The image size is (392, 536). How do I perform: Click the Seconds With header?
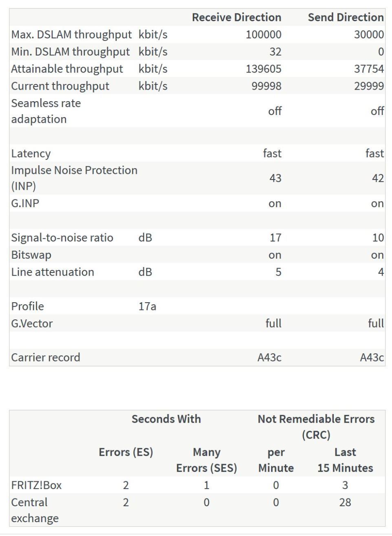pos(166,419)
